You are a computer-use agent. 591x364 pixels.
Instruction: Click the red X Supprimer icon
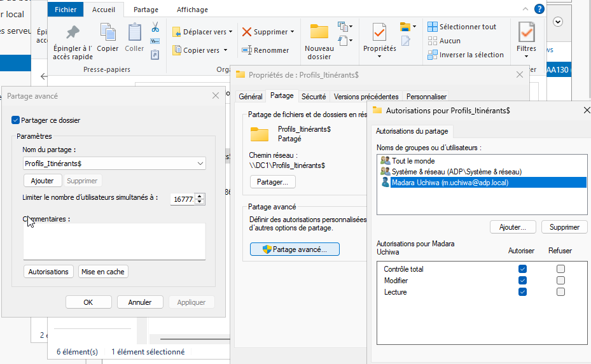(x=247, y=32)
